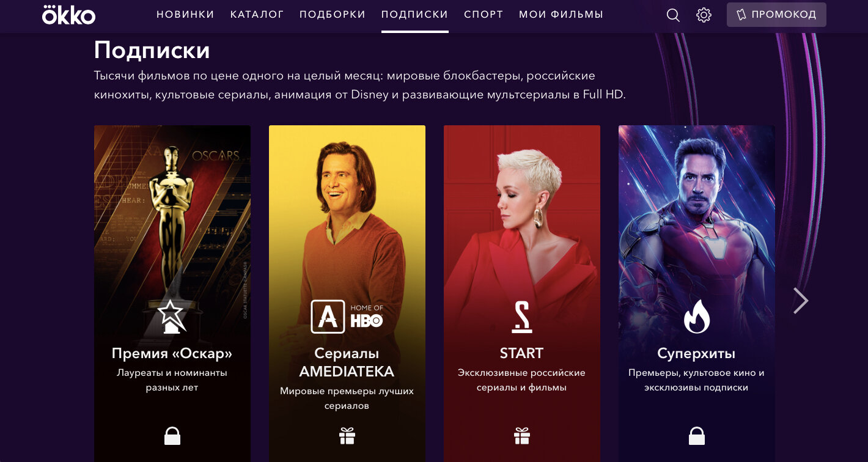868x462 pixels.
Task: Click the Okko logo
Action: coord(68,15)
